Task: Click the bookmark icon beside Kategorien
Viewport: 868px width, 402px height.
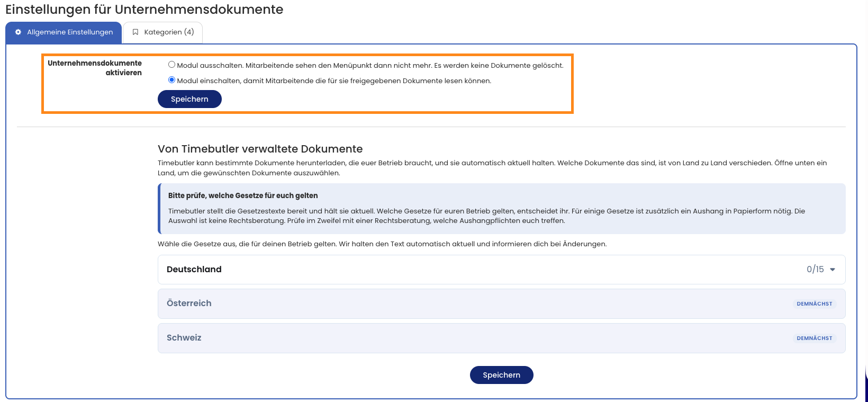Action: 135,32
